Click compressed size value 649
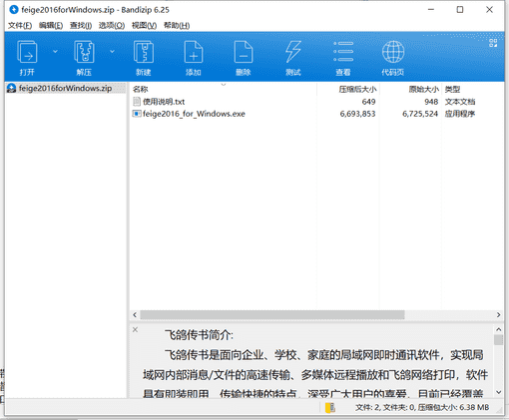 point(368,102)
